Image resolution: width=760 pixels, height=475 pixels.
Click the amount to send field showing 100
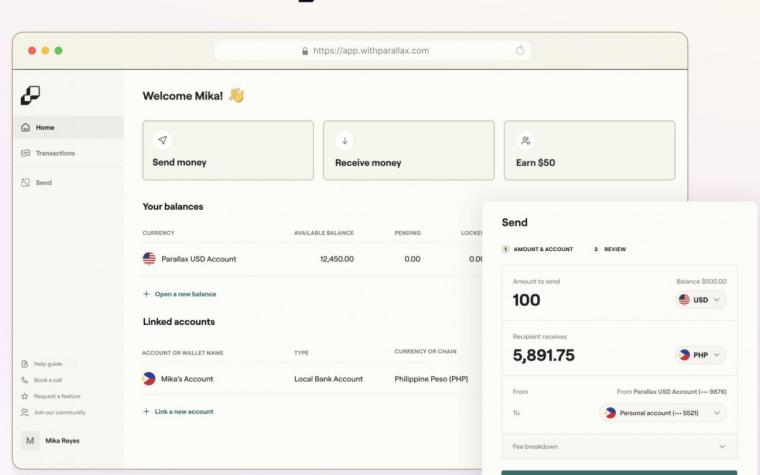[x=526, y=300]
